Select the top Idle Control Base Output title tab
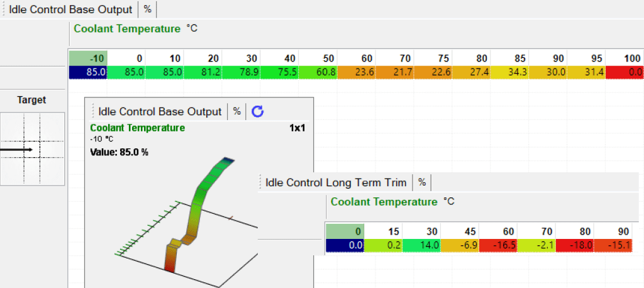644x288 pixels. pyautogui.click(x=70, y=9)
